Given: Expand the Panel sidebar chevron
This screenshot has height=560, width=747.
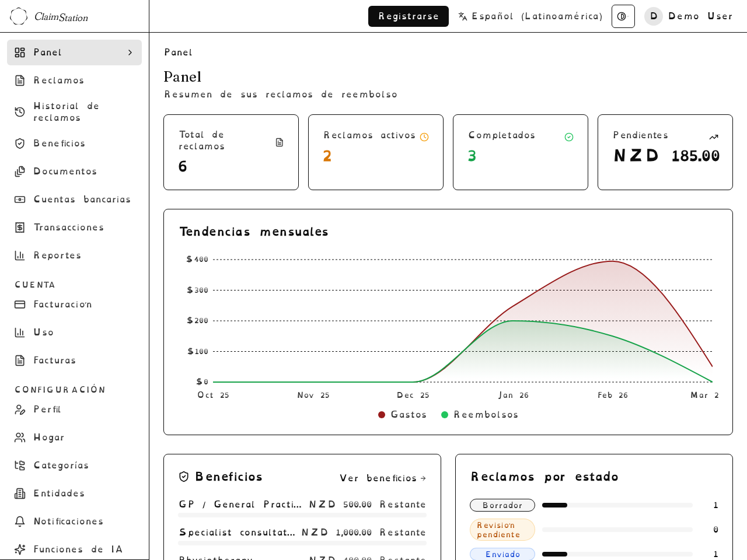Looking at the screenshot, I should point(130,52).
